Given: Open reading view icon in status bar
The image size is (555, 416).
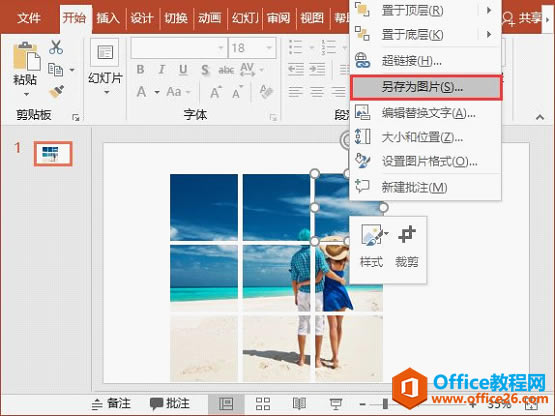Looking at the screenshot, I should tap(299, 404).
